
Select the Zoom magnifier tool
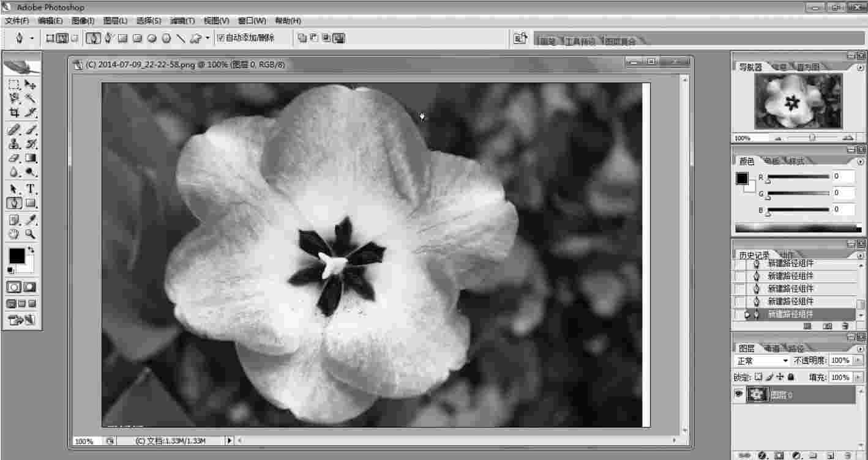31,234
